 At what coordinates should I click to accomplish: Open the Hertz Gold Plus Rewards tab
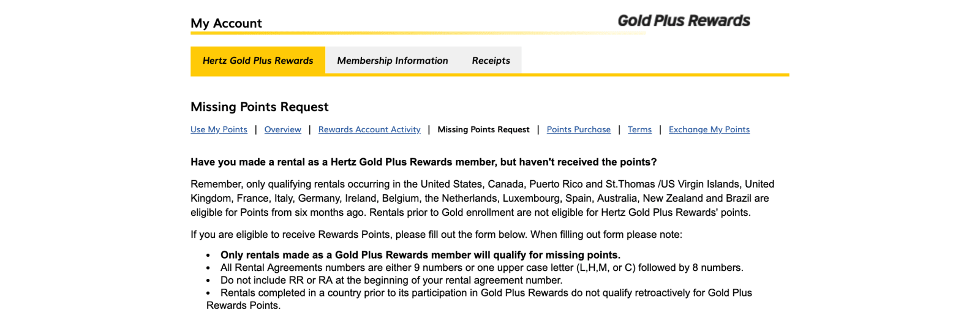(x=258, y=61)
